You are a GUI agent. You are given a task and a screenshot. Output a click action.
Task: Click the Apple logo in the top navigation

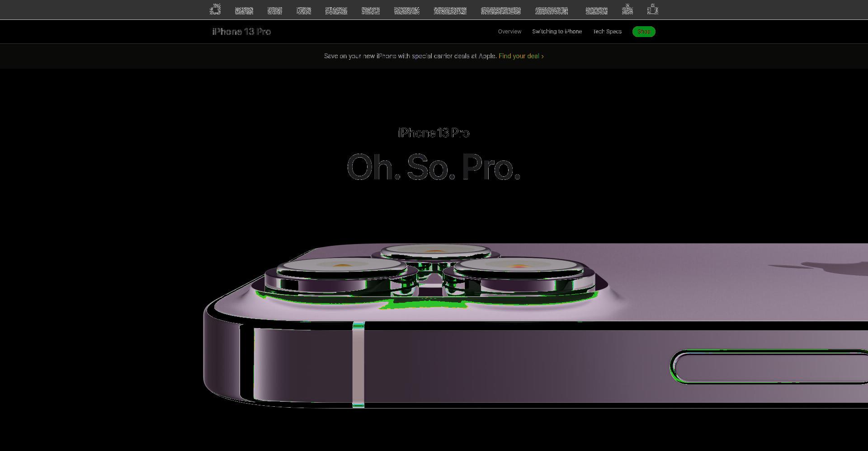(215, 9)
